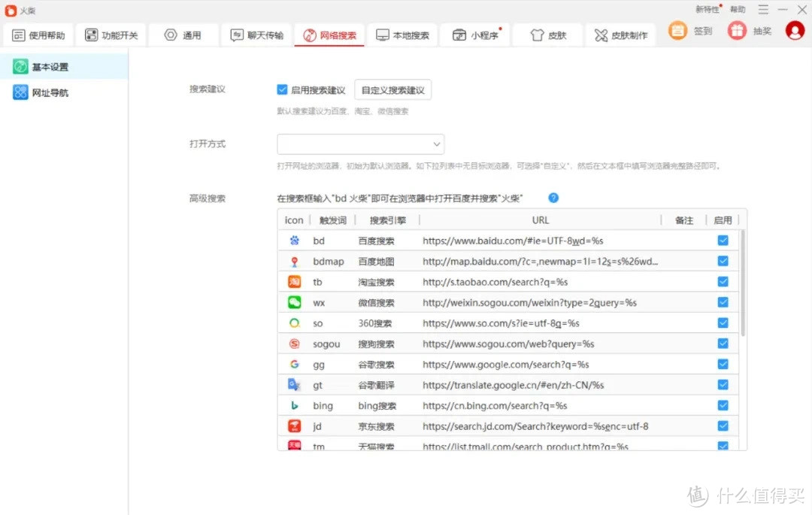812x515 pixels.
Task: Select the www.google.com search URL cell
Action: tap(505, 365)
